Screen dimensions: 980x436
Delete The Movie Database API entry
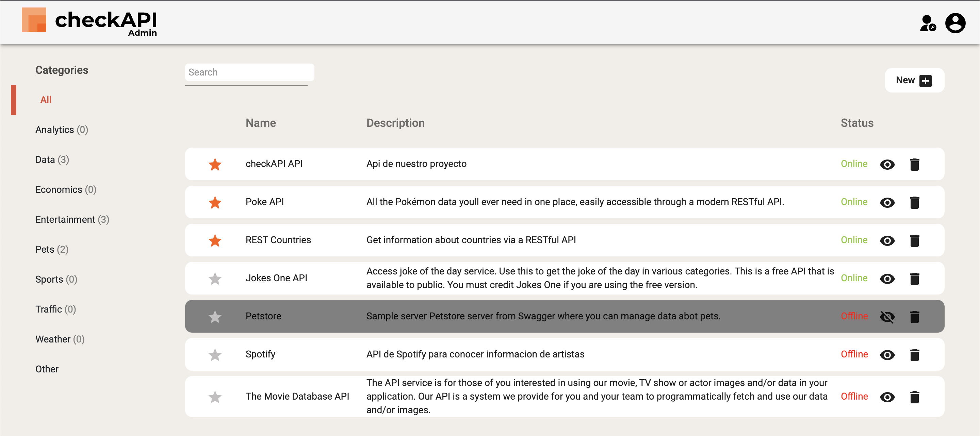tap(915, 397)
